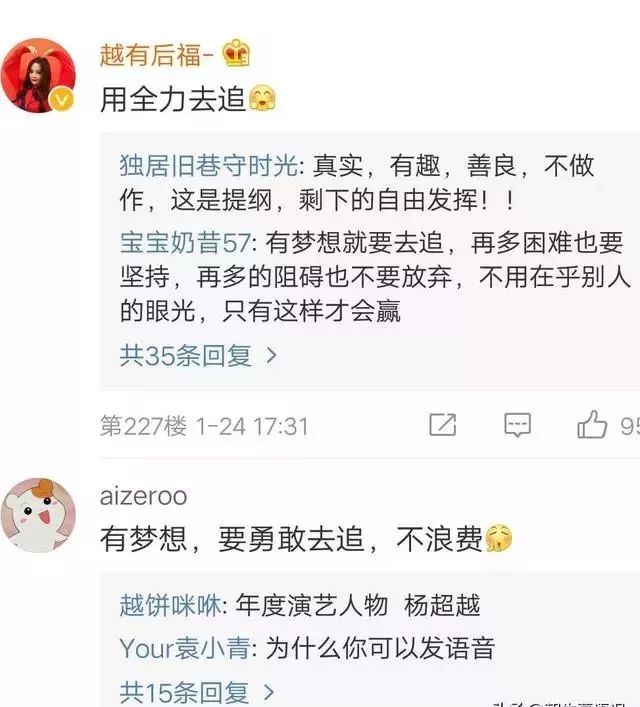
Task: Open aizeroo's hamster avatar
Action: (38, 515)
